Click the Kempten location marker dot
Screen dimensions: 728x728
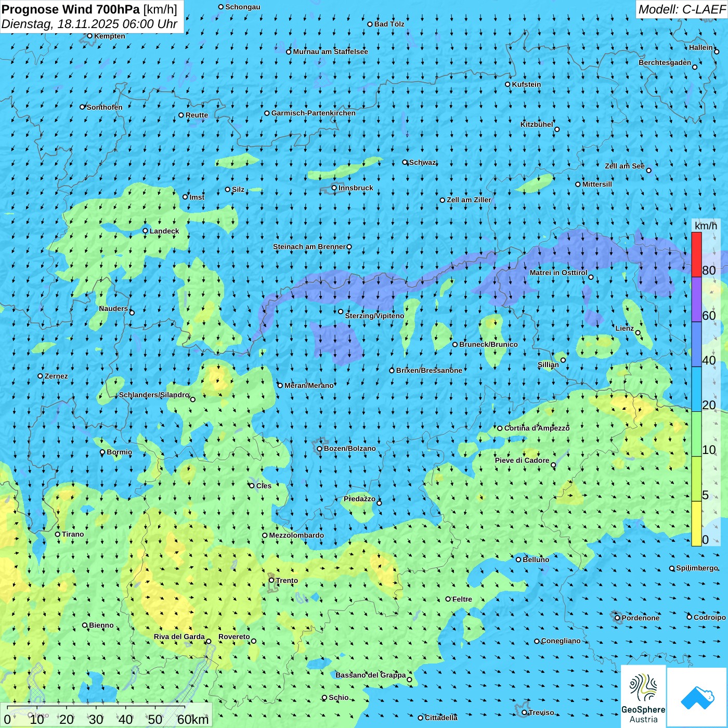point(89,36)
